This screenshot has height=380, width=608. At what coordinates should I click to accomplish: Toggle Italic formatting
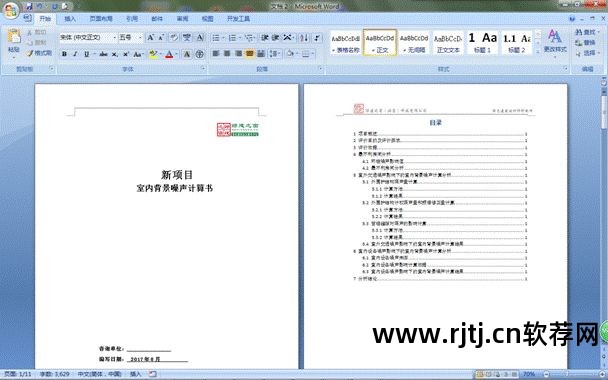(75, 54)
